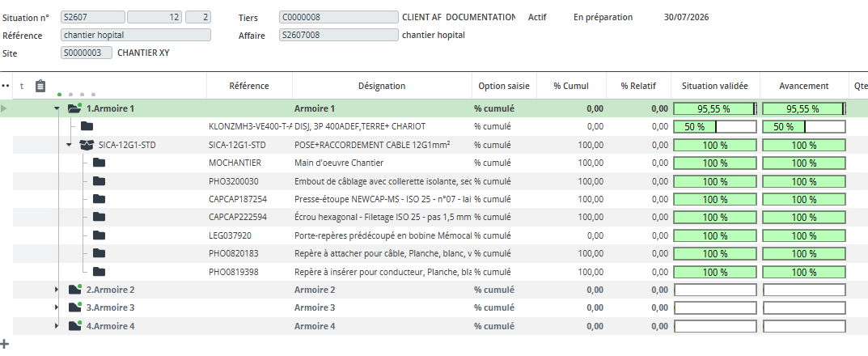This screenshot has height=356, width=868.
Task: Click the folder icon in MOCHANTIER row
Action: (99, 163)
